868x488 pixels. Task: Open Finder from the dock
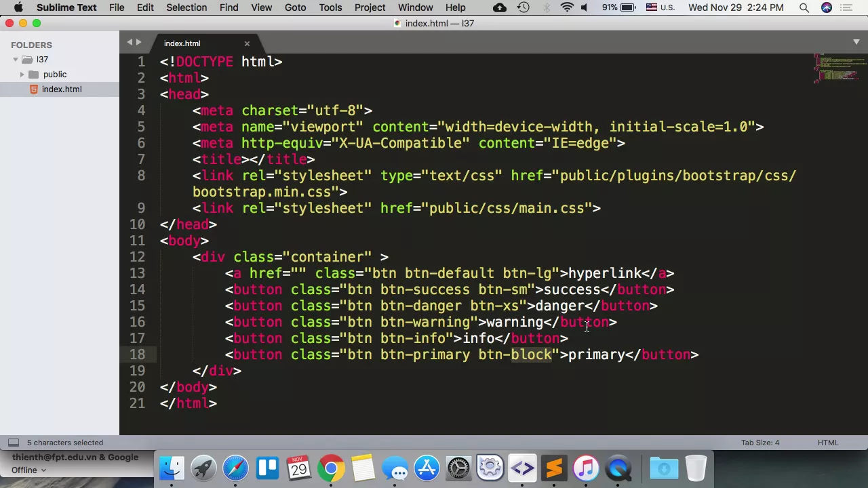pyautogui.click(x=172, y=468)
